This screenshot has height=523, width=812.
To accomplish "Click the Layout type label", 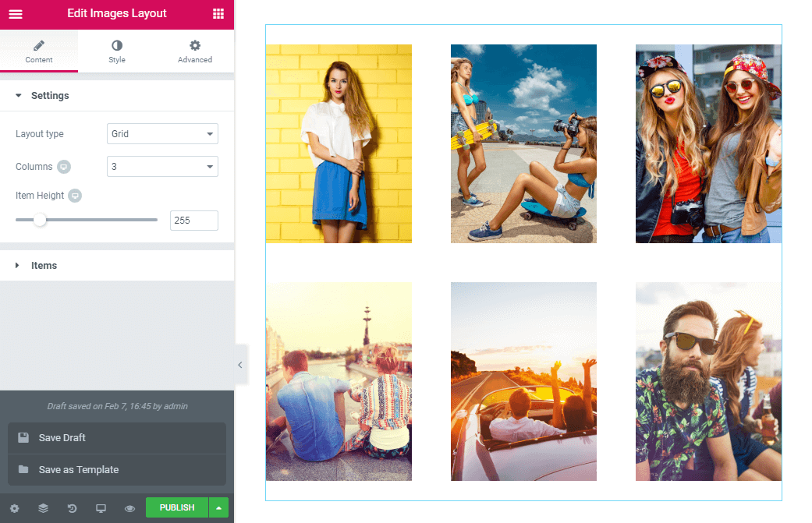I will [x=39, y=134].
